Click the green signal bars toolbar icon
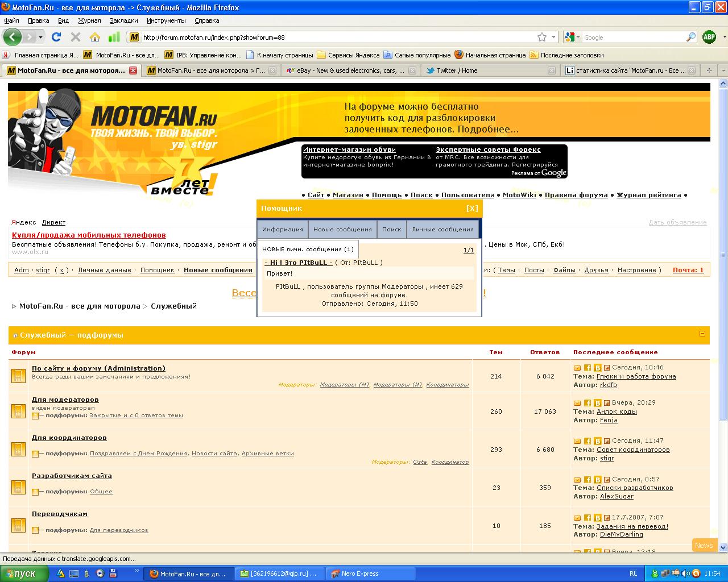 pyautogui.click(x=114, y=37)
